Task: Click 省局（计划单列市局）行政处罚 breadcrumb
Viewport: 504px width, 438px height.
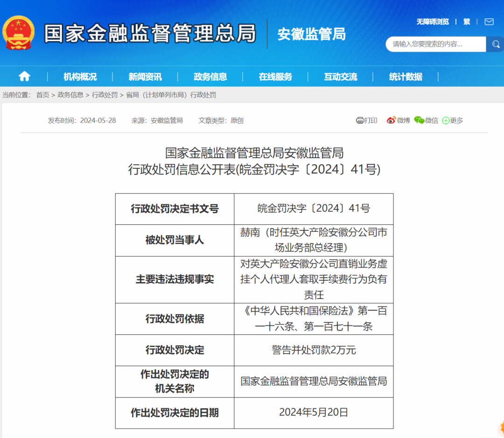Action: pyautogui.click(x=171, y=95)
